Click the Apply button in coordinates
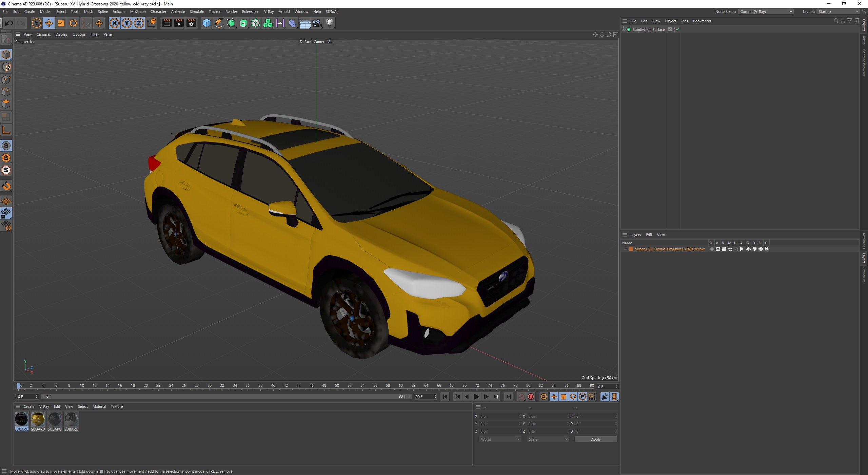The width and height of the screenshot is (868, 475). 595,439
